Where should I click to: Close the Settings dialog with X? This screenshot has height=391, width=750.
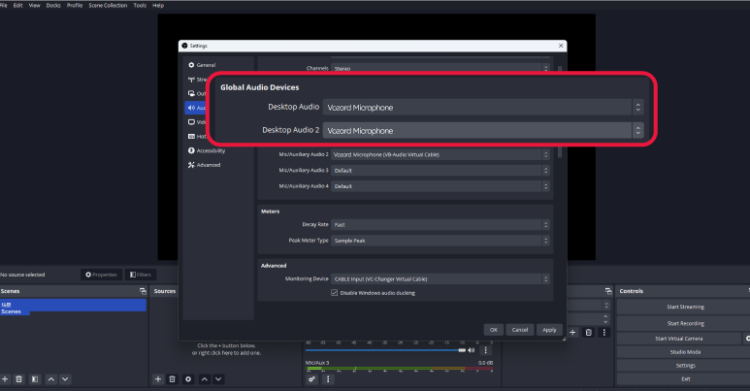click(561, 45)
